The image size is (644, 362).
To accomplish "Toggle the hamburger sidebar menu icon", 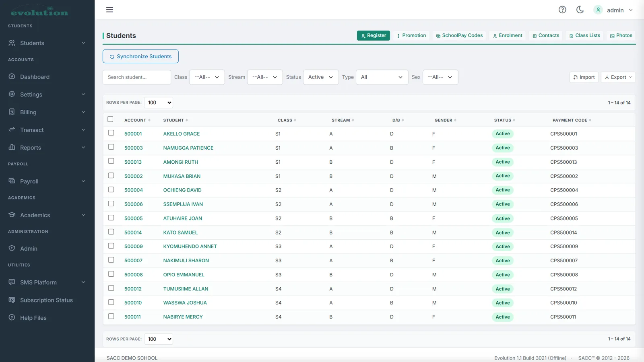I will point(109,10).
